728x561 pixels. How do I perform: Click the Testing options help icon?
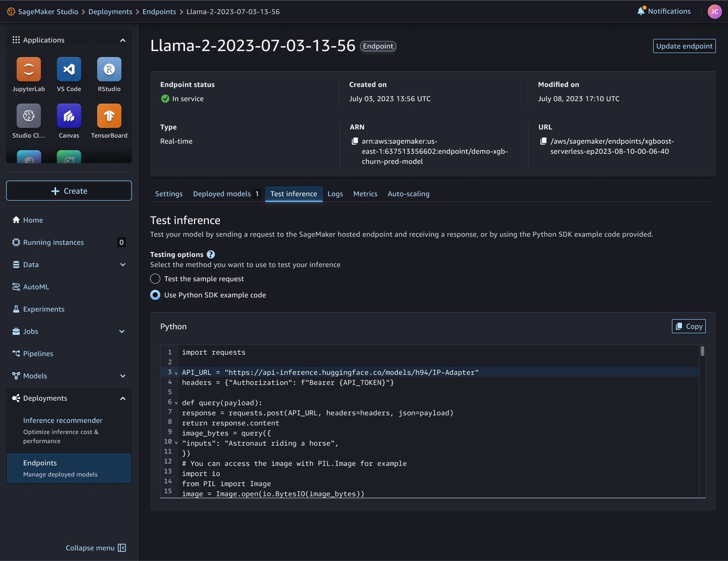coord(211,254)
